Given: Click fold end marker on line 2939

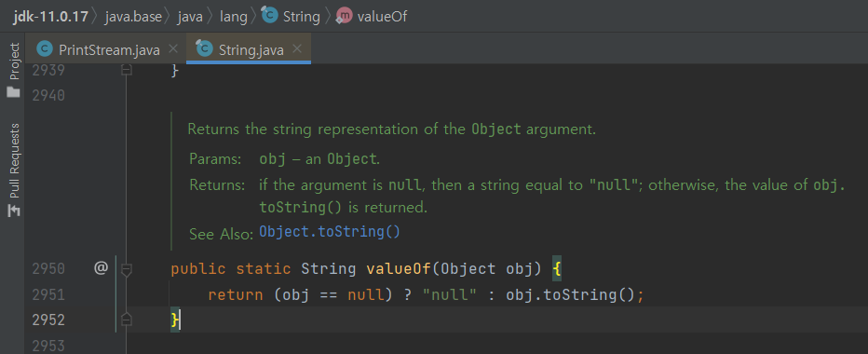Looking at the screenshot, I should (x=127, y=71).
